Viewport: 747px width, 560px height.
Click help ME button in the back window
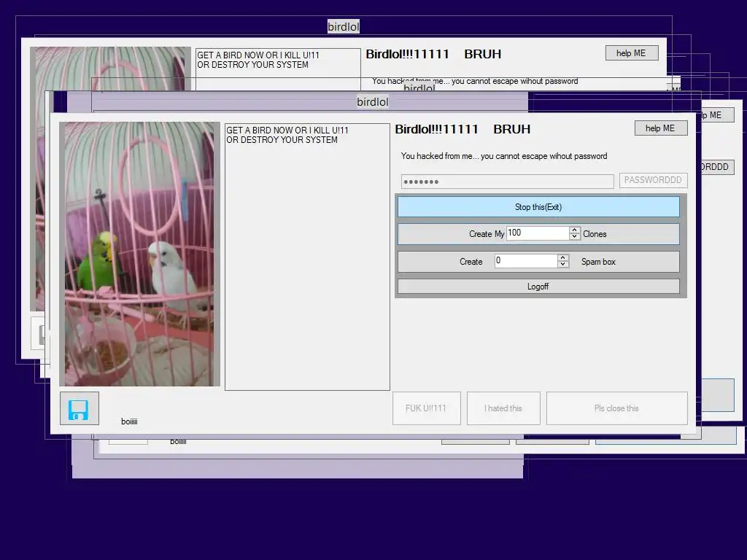tap(631, 52)
